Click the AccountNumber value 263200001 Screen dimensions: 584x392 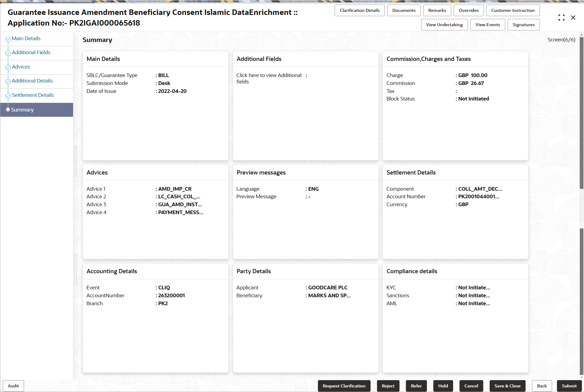(x=171, y=295)
